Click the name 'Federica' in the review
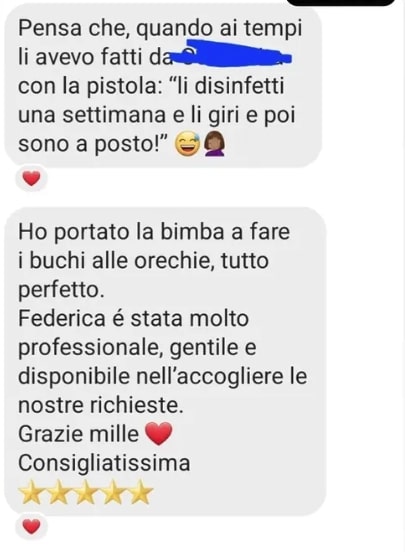 tap(62, 318)
